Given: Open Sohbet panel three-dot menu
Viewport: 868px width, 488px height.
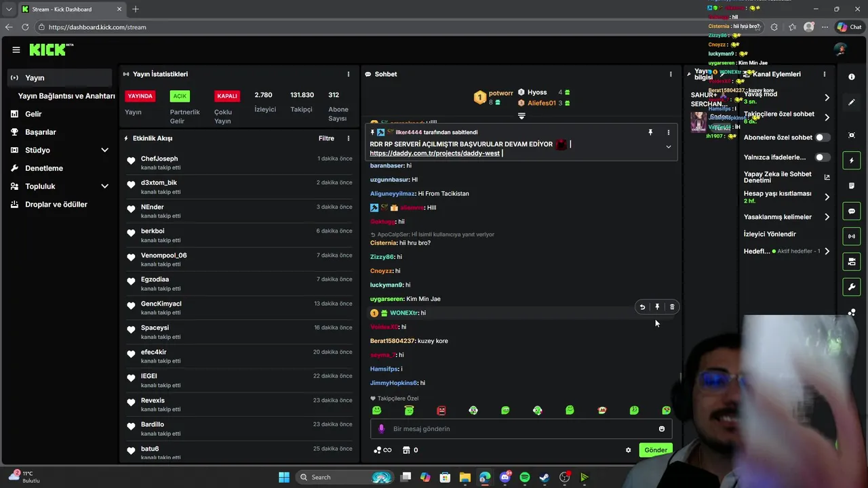Looking at the screenshot, I should [671, 74].
